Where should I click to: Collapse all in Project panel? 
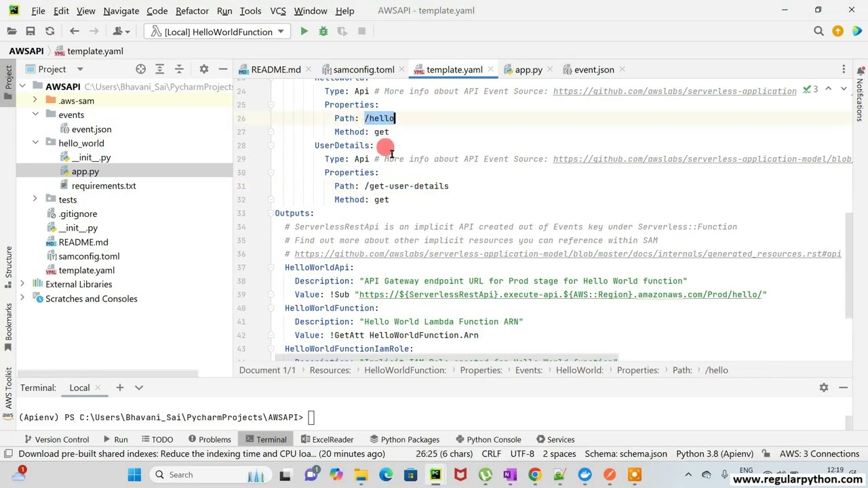pos(179,69)
